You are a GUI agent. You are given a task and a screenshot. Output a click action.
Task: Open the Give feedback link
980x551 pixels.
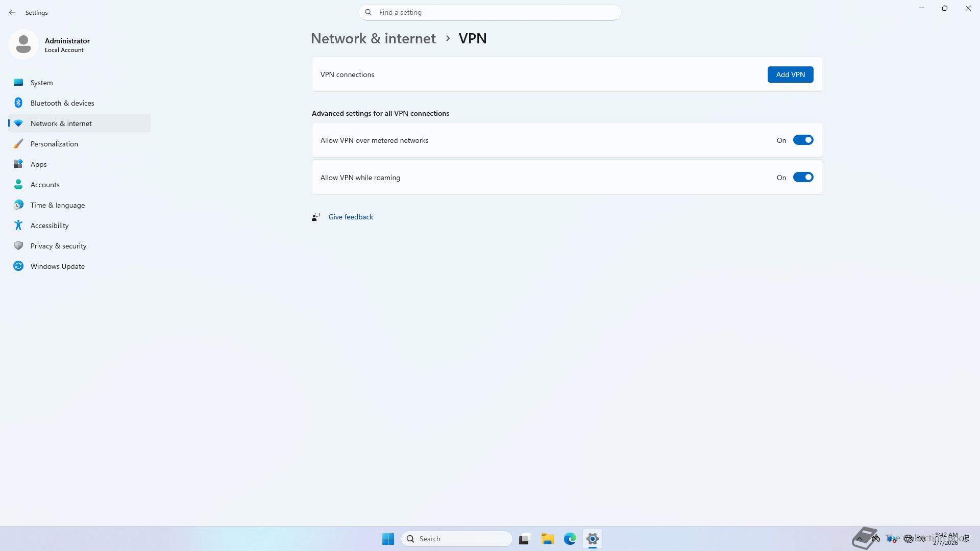click(x=351, y=217)
